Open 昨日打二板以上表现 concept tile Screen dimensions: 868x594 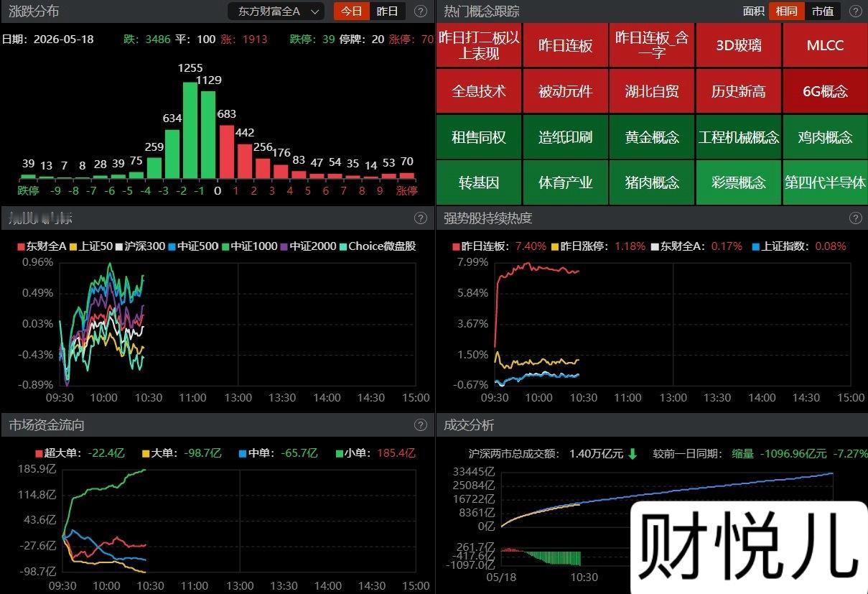(479, 45)
